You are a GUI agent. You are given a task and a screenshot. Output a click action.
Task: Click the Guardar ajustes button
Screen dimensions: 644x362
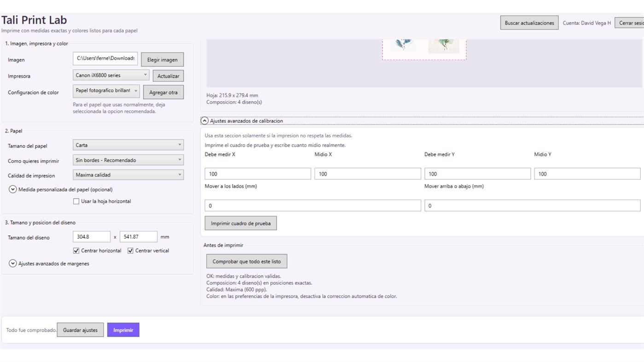80,330
